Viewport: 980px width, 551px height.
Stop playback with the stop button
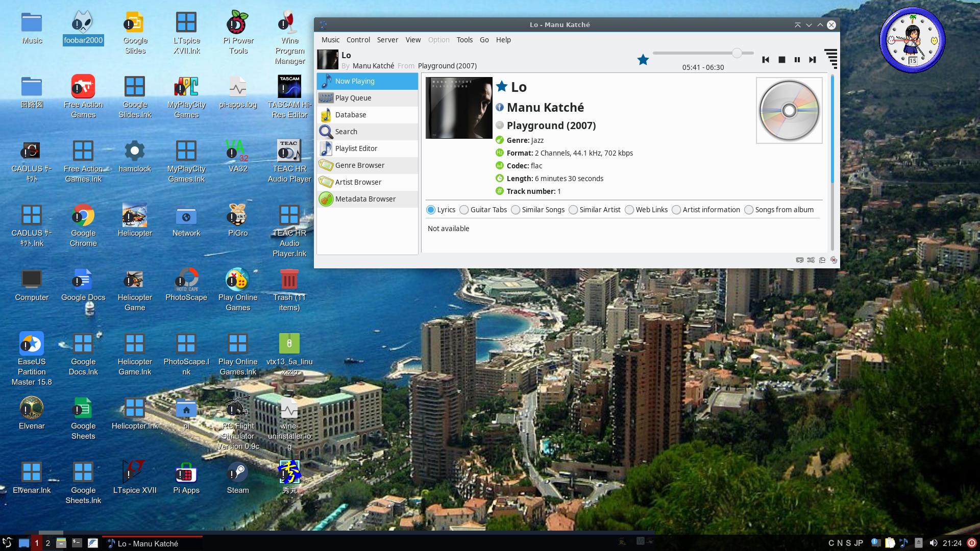tap(781, 60)
